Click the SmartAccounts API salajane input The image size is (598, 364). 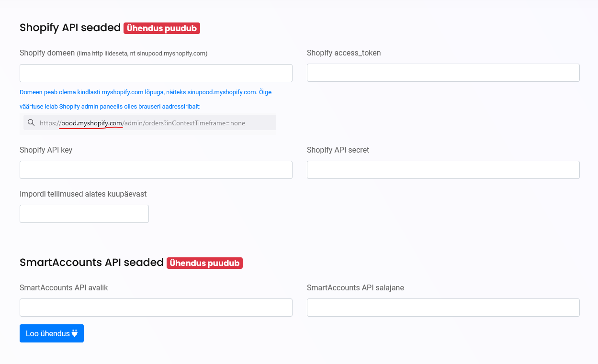coord(443,308)
